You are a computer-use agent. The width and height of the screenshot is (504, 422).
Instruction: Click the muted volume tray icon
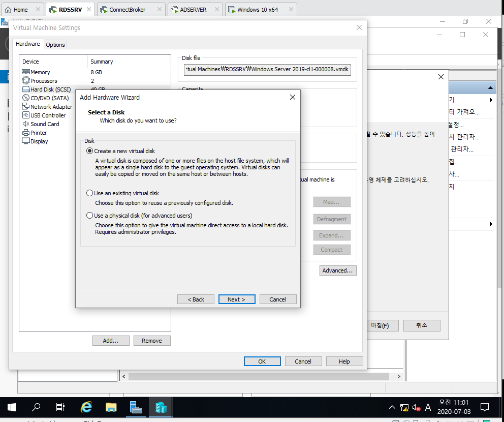pyautogui.click(x=416, y=408)
